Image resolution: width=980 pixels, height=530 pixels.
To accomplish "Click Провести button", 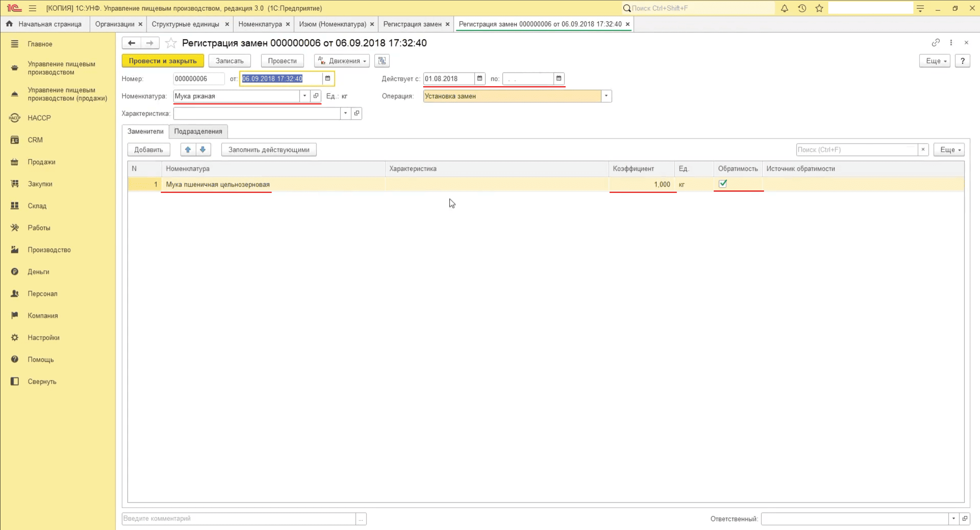I will point(282,61).
